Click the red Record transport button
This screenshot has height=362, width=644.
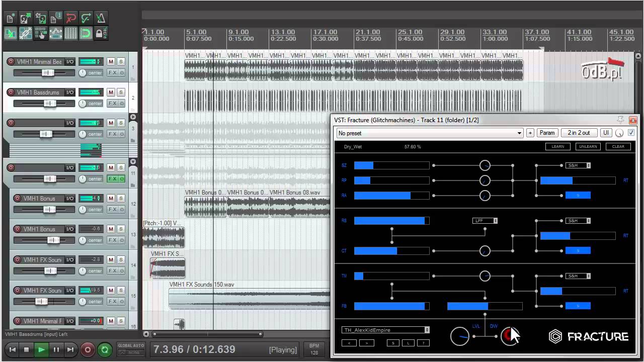coord(88,349)
